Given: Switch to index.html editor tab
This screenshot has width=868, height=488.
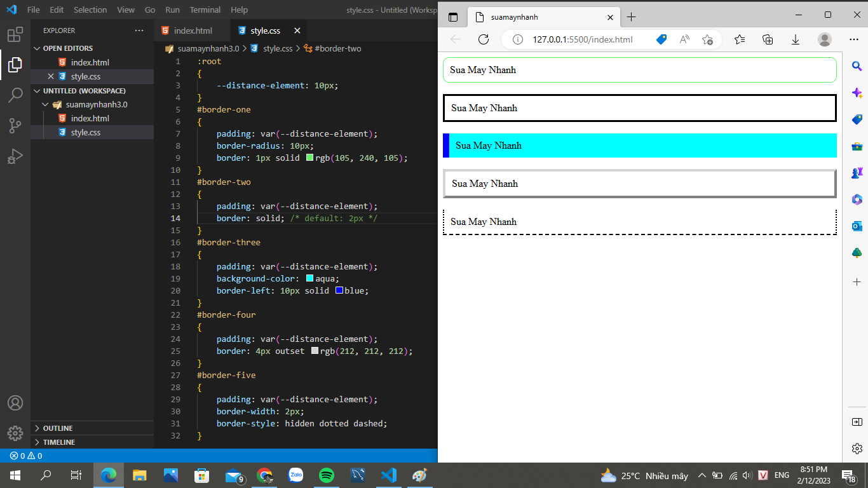Looking at the screenshot, I should point(193,30).
